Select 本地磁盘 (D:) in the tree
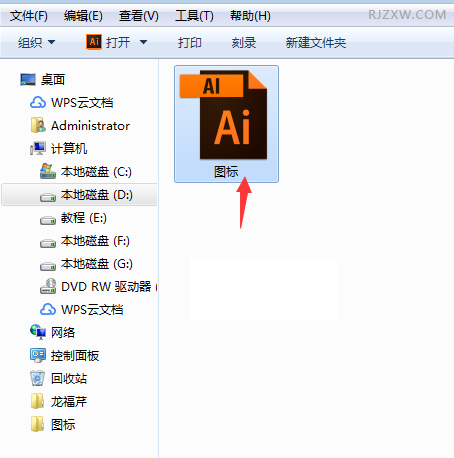Screen dimensions: 454x458 click(x=97, y=195)
